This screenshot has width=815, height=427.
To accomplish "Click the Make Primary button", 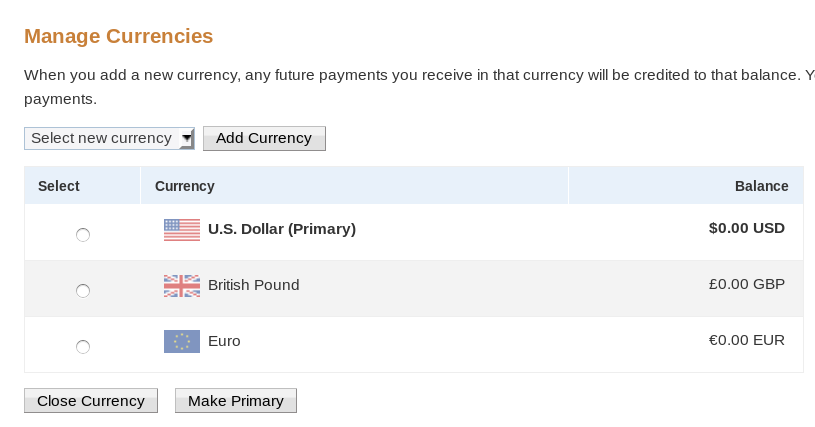I will (236, 401).
